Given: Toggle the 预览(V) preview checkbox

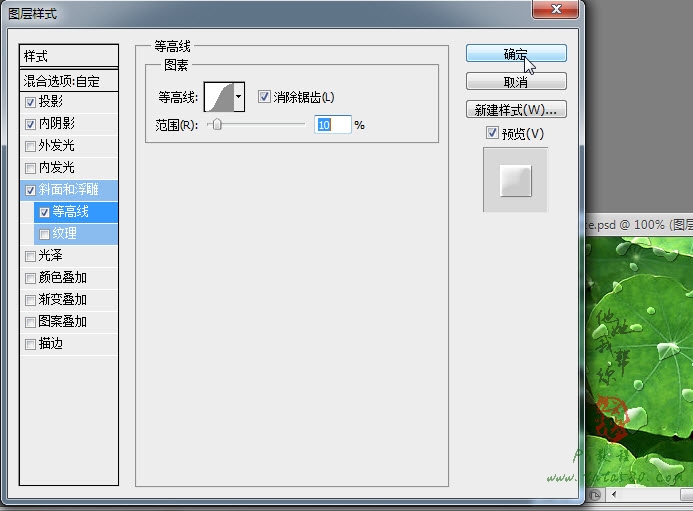Looking at the screenshot, I should click(x=492, y=133).
